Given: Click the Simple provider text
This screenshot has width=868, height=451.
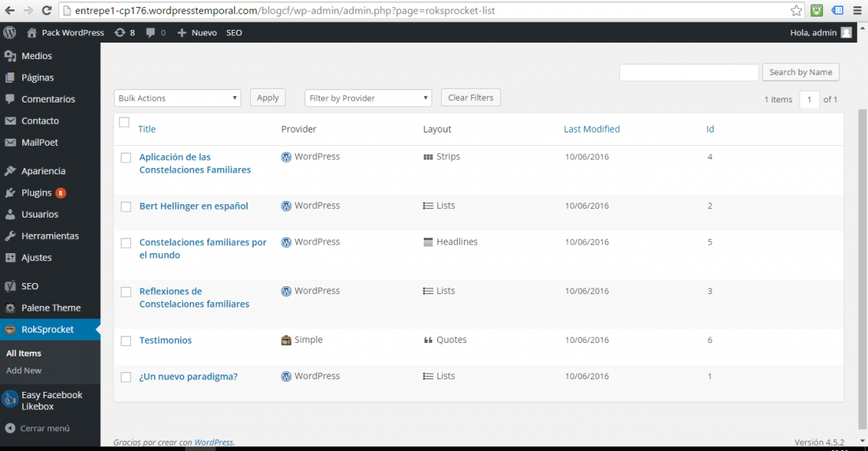Looking at the screenshot, I should coord(309,340).
